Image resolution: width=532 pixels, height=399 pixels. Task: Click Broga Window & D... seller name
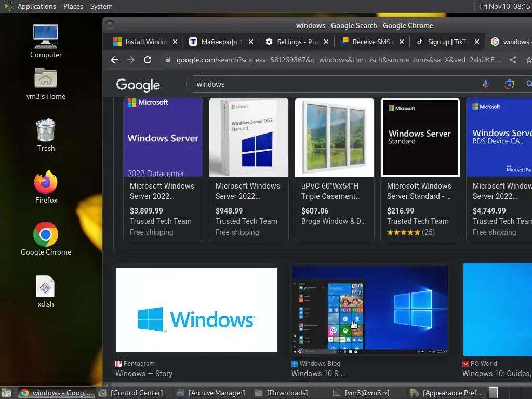334,221
